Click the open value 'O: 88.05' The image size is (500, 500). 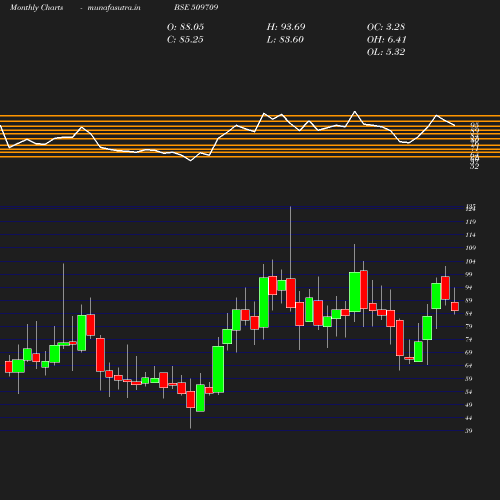click(185, 27)
